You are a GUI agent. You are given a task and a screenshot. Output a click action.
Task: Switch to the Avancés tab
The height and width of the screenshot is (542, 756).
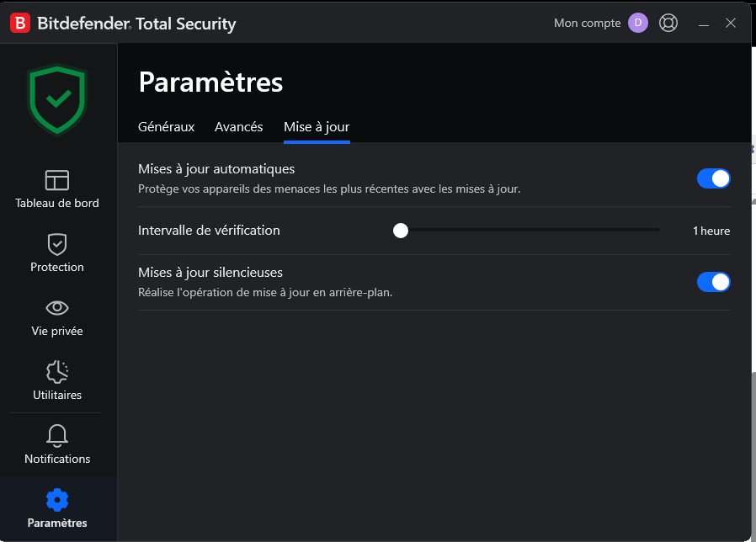[x=238, y=127]
